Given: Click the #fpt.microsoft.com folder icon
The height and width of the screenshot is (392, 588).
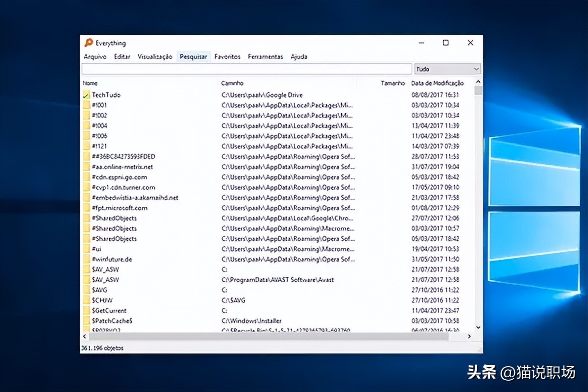Looking at the screenshot, I should coord(86,208).
